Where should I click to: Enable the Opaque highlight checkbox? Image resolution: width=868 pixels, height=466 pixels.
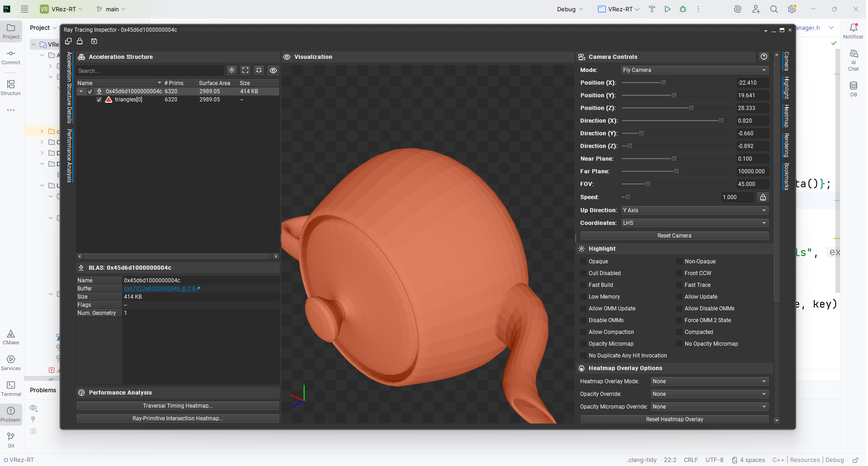(x=583, y=262)
